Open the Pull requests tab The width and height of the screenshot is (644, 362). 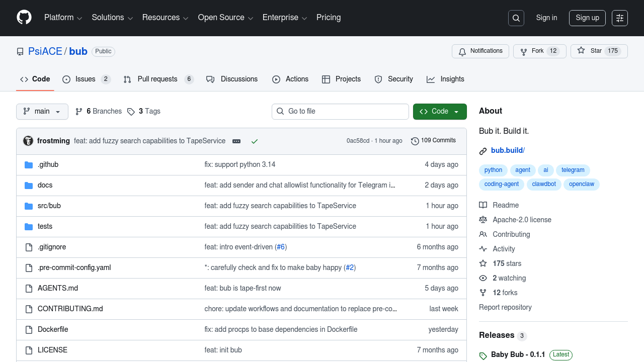(x=158, y=79)
